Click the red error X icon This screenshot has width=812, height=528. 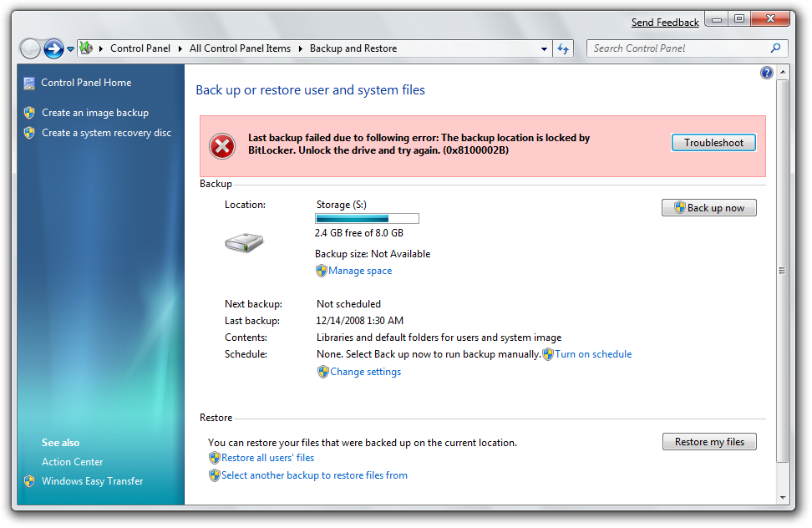(x=222, y=146)
